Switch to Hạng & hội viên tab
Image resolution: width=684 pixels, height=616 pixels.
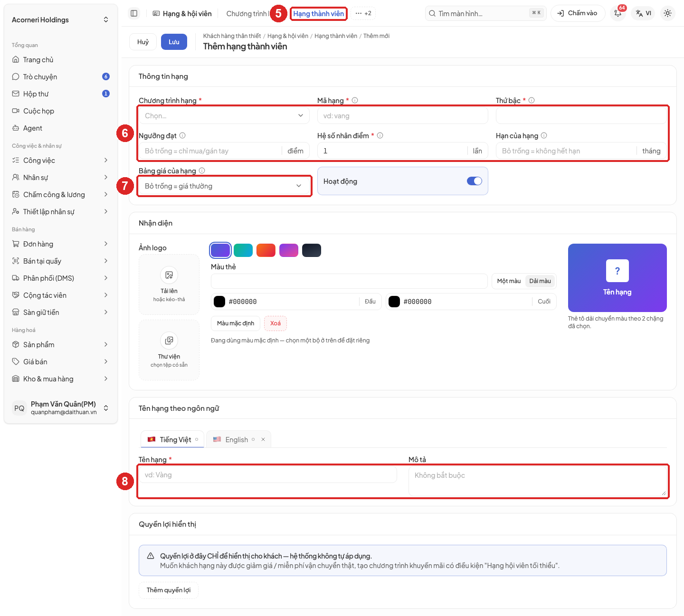182,14
